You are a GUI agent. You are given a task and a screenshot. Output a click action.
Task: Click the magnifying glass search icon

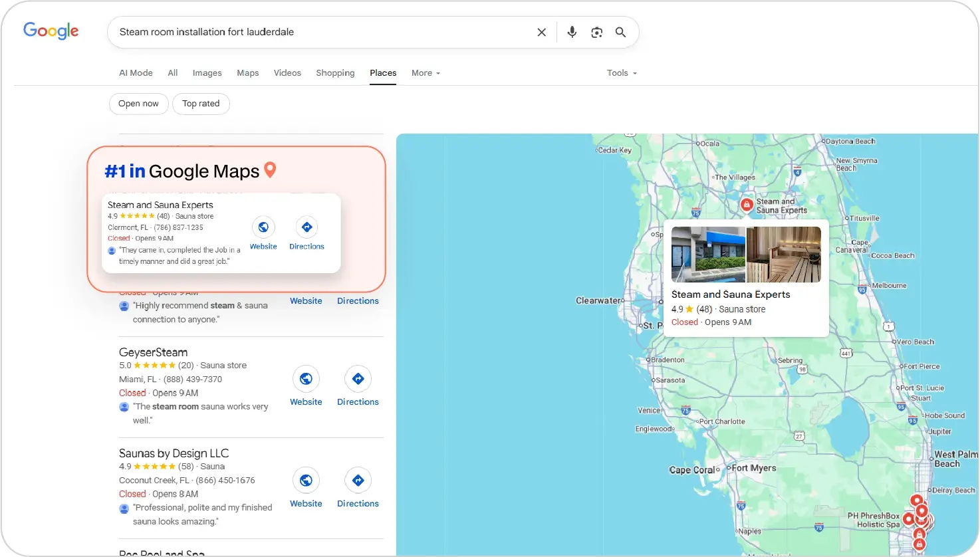[x=620, y=32]
